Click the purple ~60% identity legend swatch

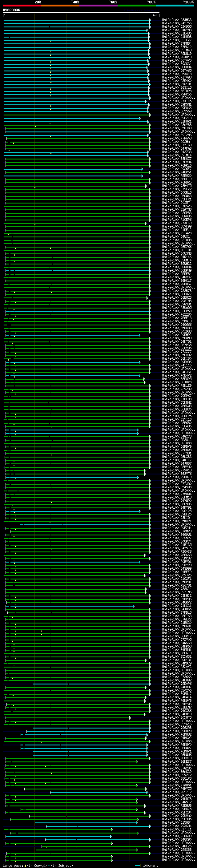[x=98, y=6]
